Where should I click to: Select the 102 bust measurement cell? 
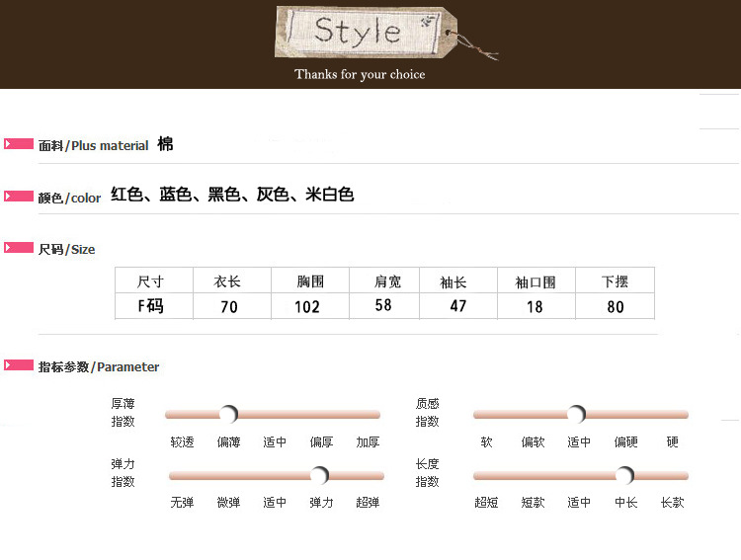307,307
